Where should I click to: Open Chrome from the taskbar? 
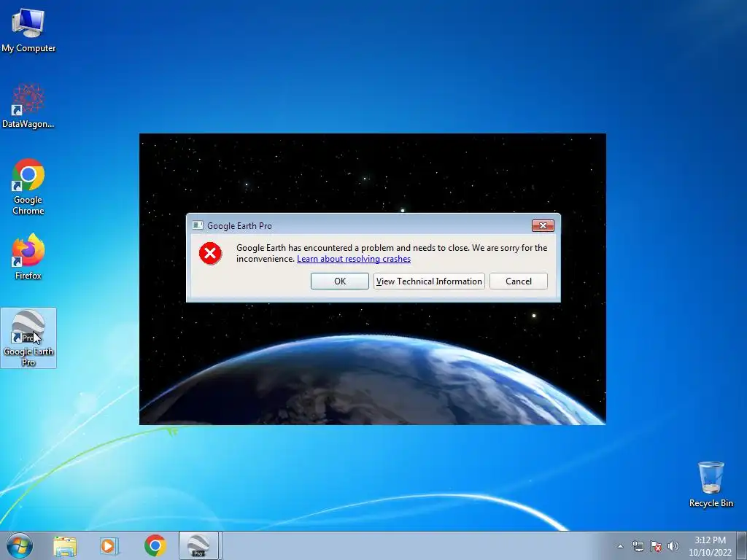point(155,545)
